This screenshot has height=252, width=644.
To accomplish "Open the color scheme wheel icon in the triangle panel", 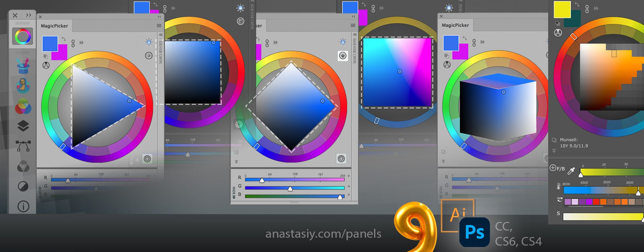I will coord(46,65).
